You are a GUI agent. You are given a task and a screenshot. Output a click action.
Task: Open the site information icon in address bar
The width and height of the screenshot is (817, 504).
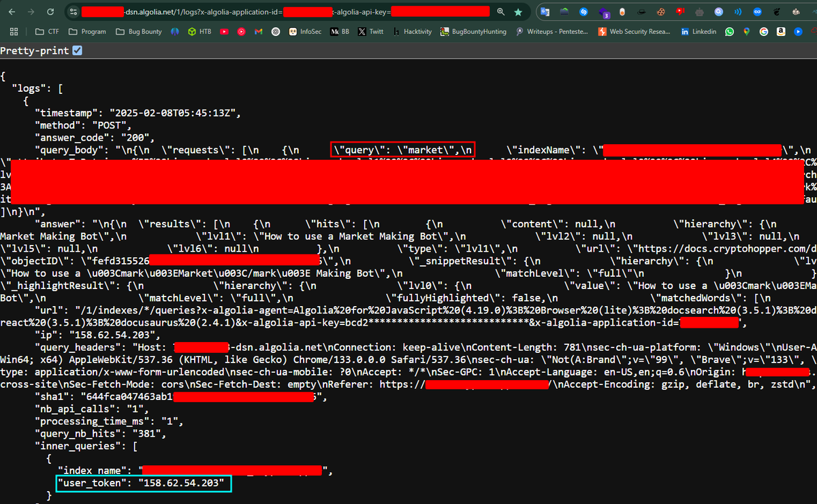[72, 12]
